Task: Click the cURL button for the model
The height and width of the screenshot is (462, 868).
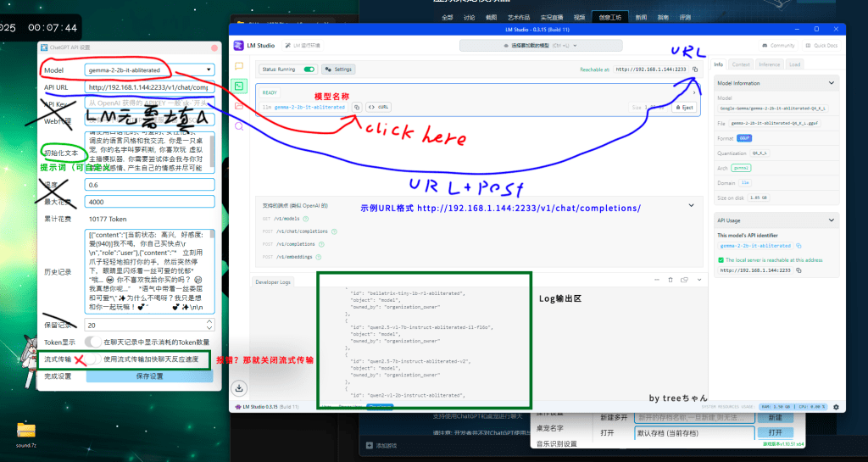Action: pos(379,107)
